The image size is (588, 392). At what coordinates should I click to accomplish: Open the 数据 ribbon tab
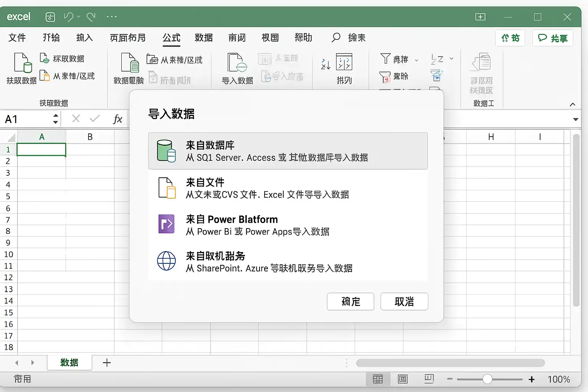pos(204,38)
